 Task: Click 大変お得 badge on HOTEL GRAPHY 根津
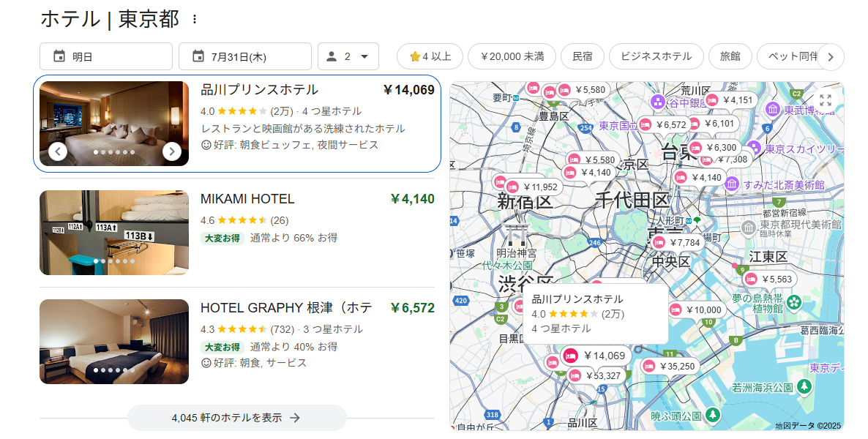[222, 347]
